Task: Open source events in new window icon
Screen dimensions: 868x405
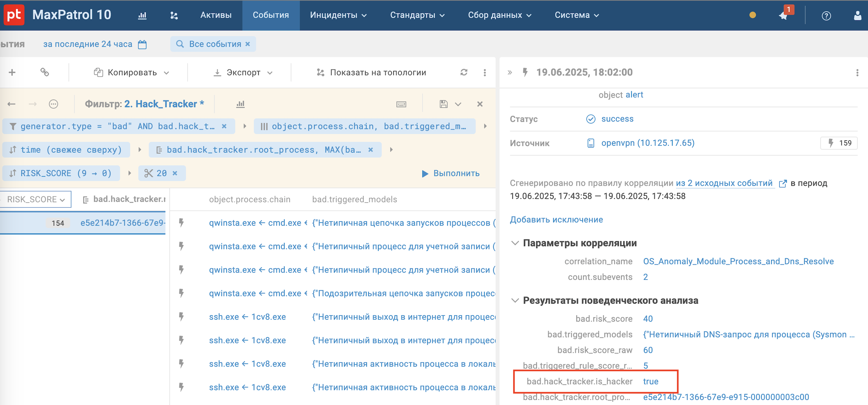Action: click(783, 183)
